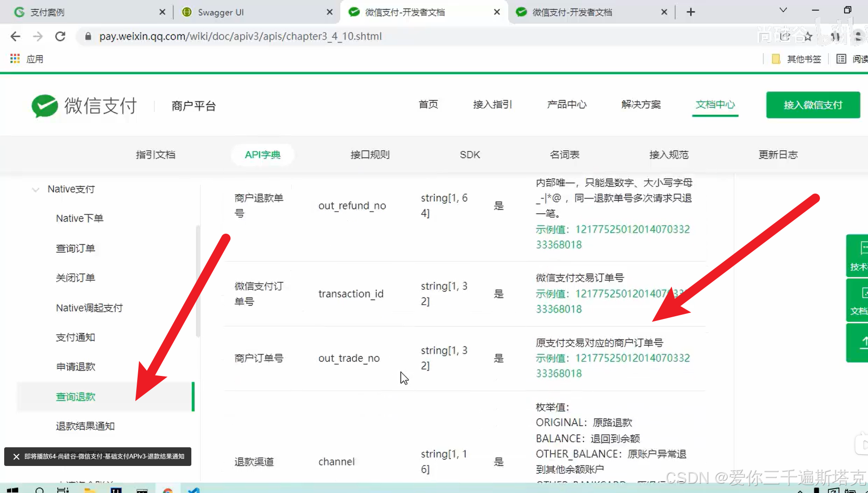Close the 支付案例 tab
Screen dimensions: 868x493
[162, 12]
